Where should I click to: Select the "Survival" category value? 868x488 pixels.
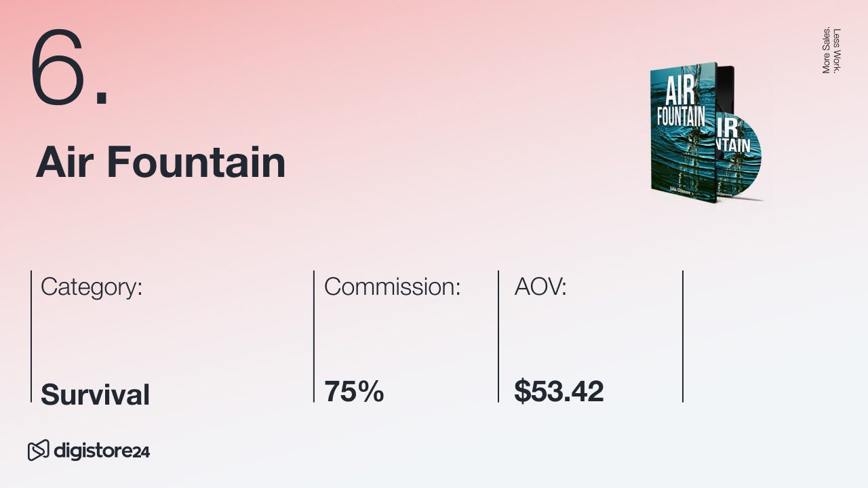(x=95, y=394)
